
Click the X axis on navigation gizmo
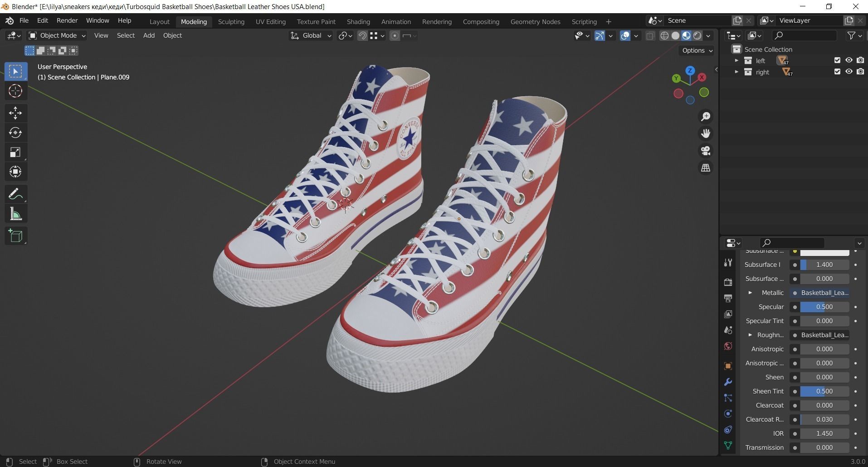(x=702, y=78)
